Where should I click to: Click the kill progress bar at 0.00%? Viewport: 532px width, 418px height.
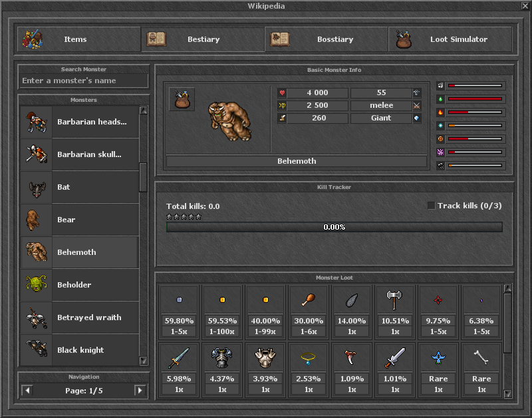point(334,227)
